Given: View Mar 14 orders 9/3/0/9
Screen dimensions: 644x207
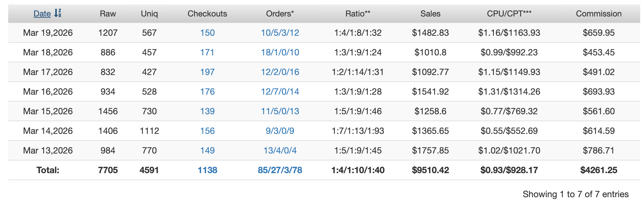Looking at the screenshot, I should [x=280, y=131].
